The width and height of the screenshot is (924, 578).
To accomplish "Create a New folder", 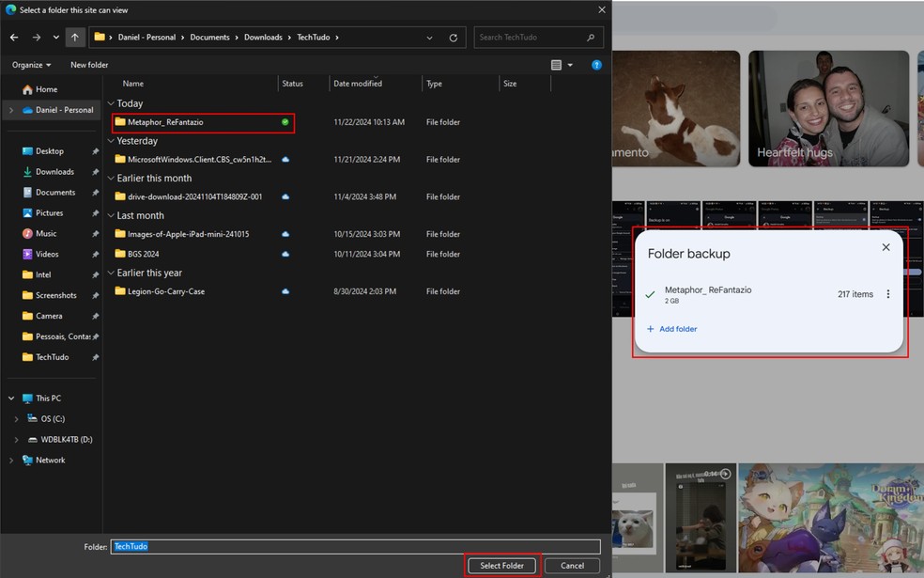I will coord(89,65).
